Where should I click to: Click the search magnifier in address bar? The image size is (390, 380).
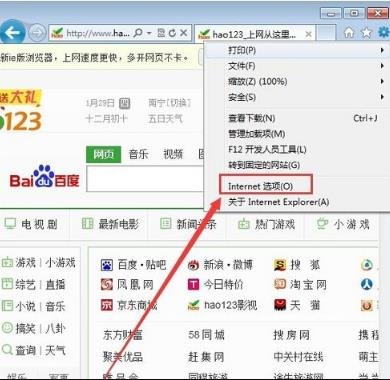137,33
